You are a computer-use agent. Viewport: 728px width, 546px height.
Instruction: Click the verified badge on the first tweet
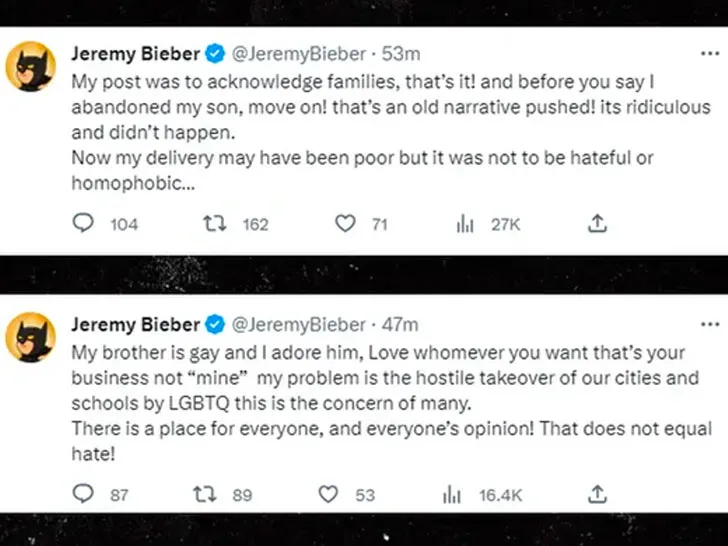click(x=214, y=54)
